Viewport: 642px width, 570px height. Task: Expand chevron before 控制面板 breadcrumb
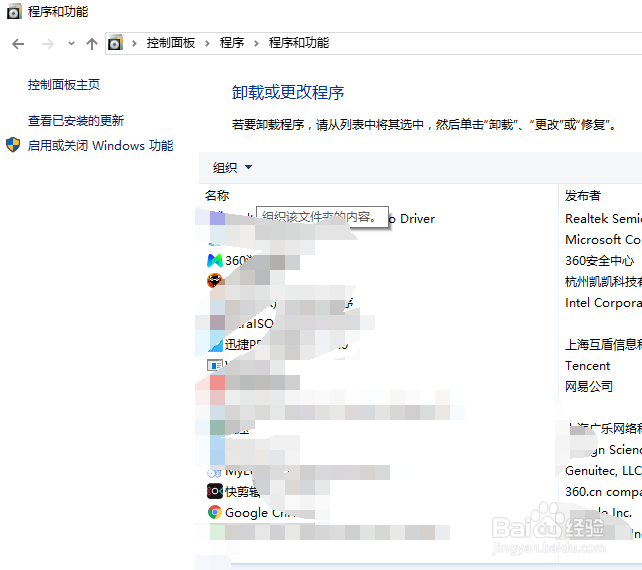(x=134, y=43)
